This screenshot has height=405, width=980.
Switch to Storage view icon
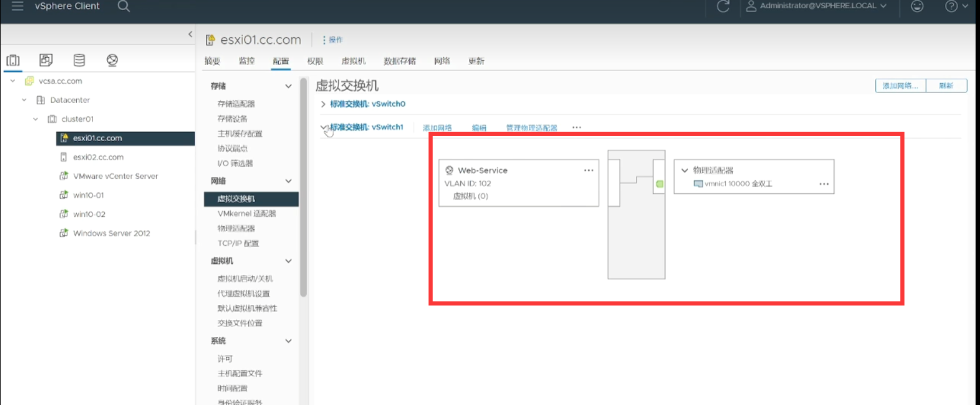point(79,60)
